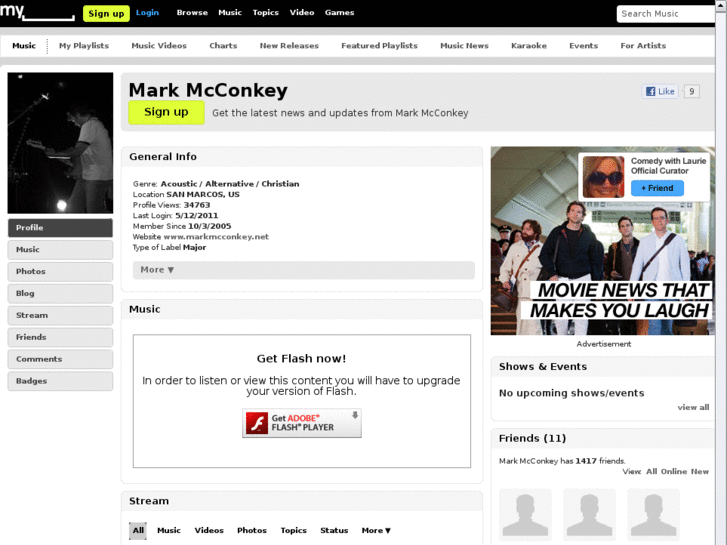The image size is (727, 545).
Task: Click the movie news advertisement image
Action: coord(603,241)
